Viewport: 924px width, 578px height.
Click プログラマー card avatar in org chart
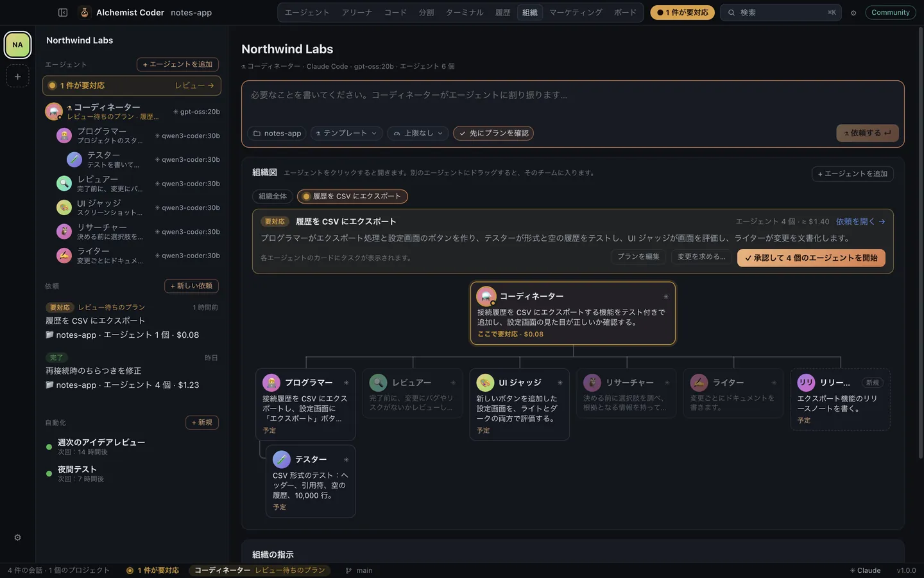click(x=271, y=383)
